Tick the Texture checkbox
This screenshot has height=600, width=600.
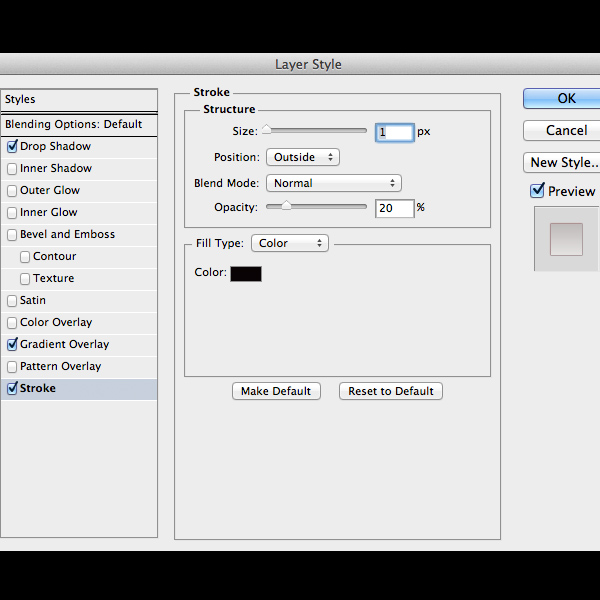(25, 279)
